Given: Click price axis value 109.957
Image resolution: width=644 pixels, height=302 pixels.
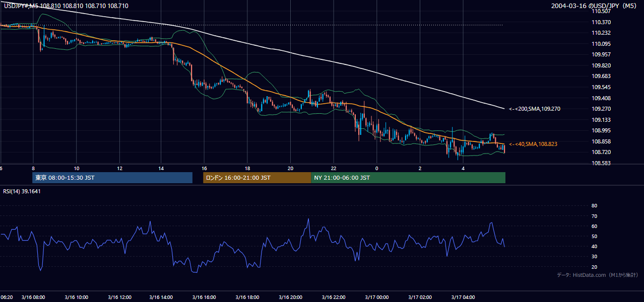Looking at the screenshot, I should tap(601, 54).
